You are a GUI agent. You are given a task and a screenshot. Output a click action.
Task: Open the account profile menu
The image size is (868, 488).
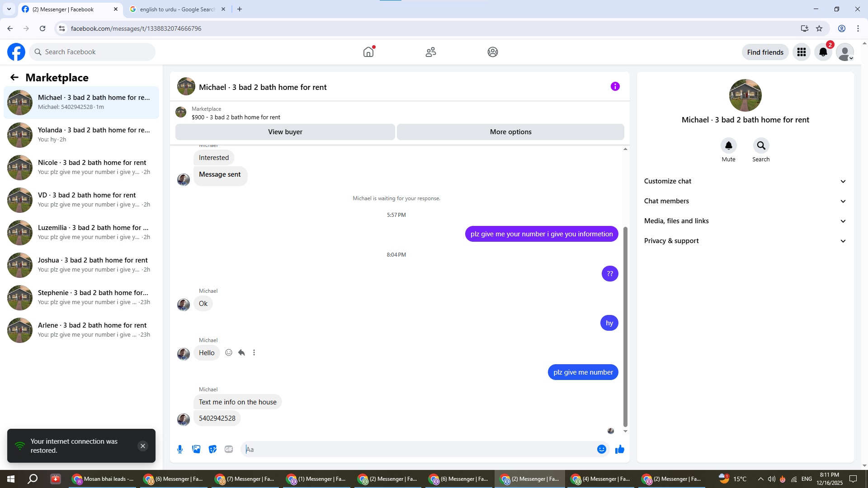coord(845,52)
